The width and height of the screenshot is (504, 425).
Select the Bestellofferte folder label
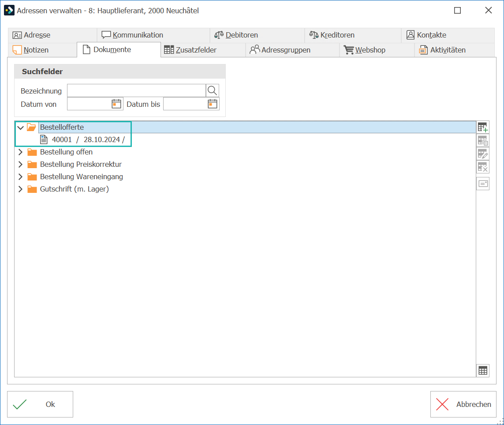[62, 128]
